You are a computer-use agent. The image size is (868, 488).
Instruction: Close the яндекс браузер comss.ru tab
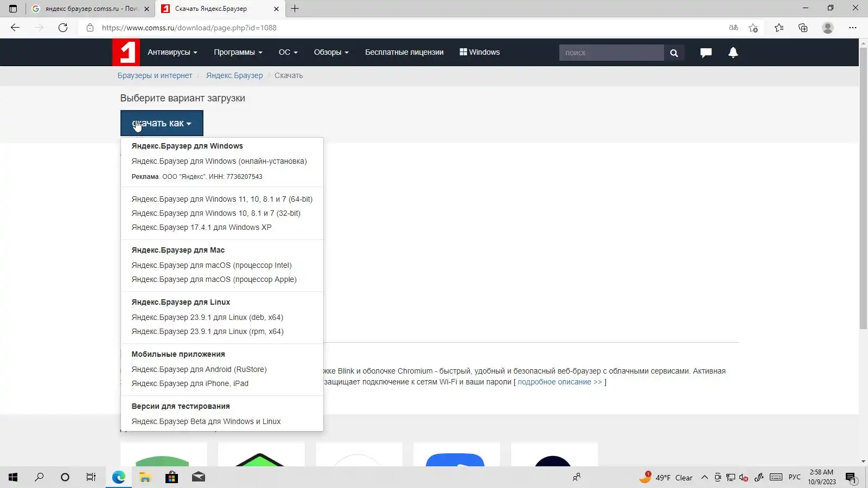tap(146, 9)
